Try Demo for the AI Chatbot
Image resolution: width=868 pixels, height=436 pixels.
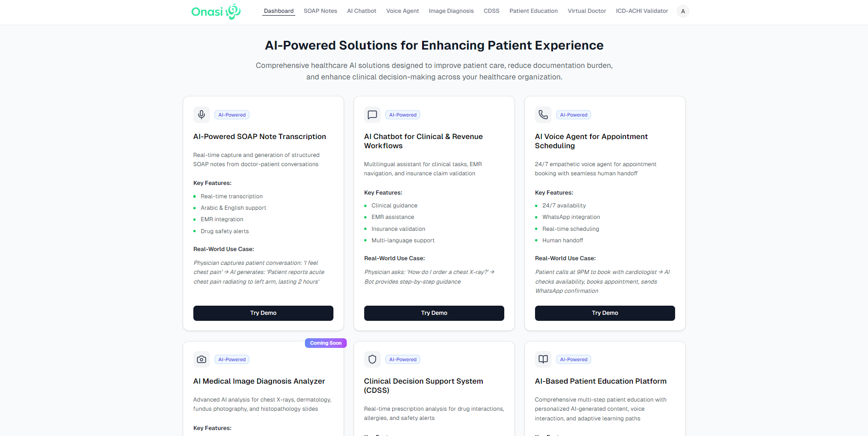[434, 313]
